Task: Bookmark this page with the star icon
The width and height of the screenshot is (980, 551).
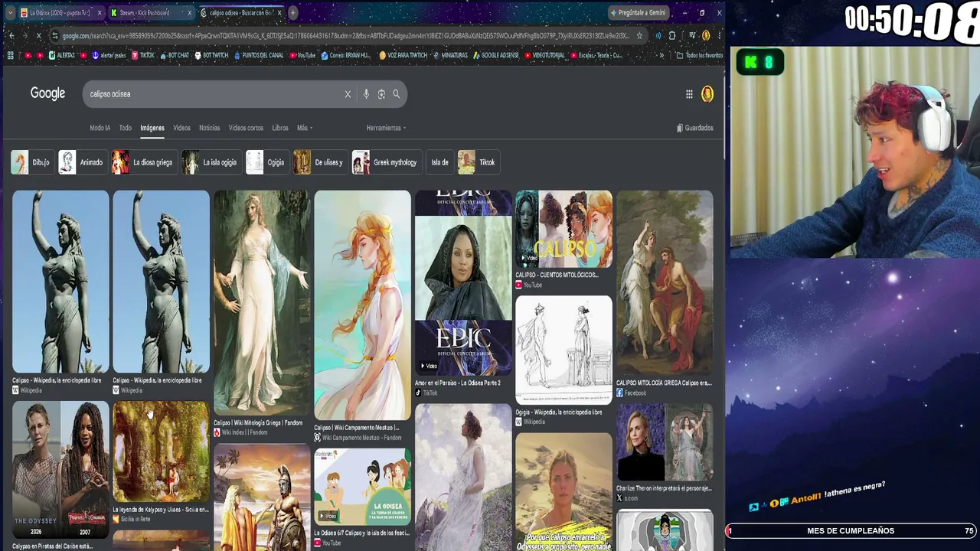Action: 639,35
